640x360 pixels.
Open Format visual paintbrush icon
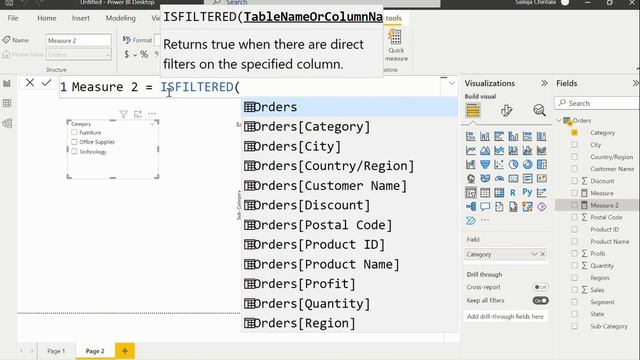(506, 111)
